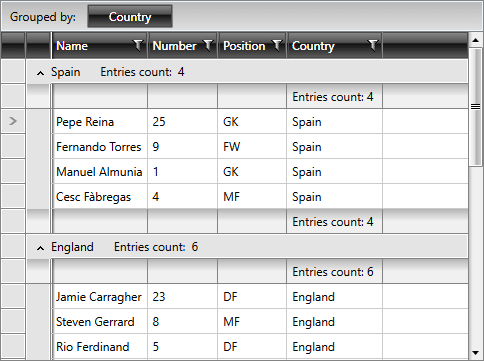Click England country cell in Steven Gerrard row
Screen dimensions: 484x361
click(x=335, y=321)
